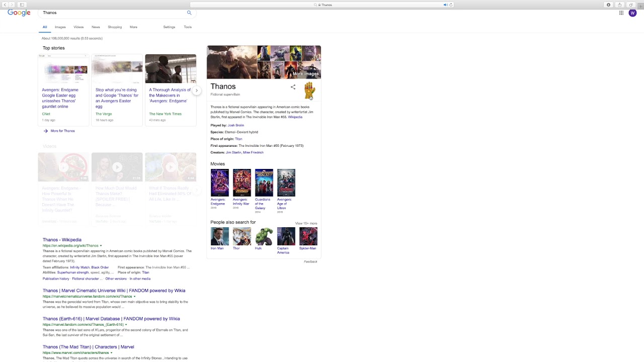Show all tabs overview in Safari
644x362 pixels.
tap(631, 5)
